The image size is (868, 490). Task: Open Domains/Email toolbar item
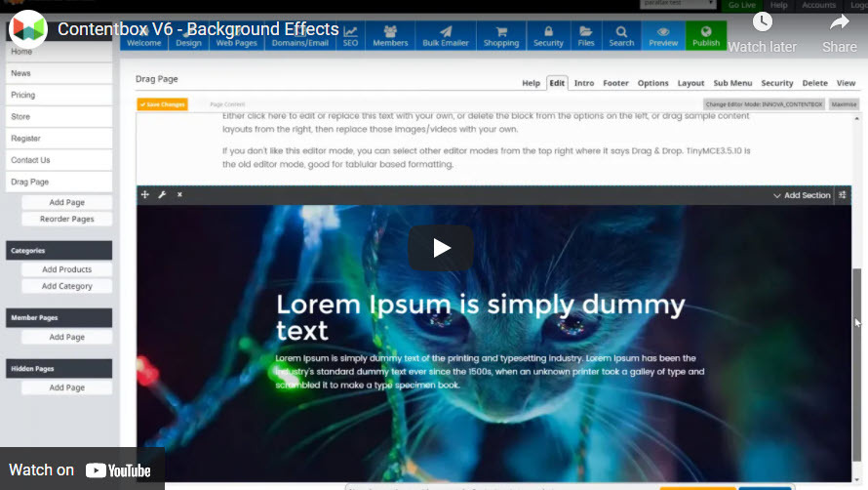[300, 36]
